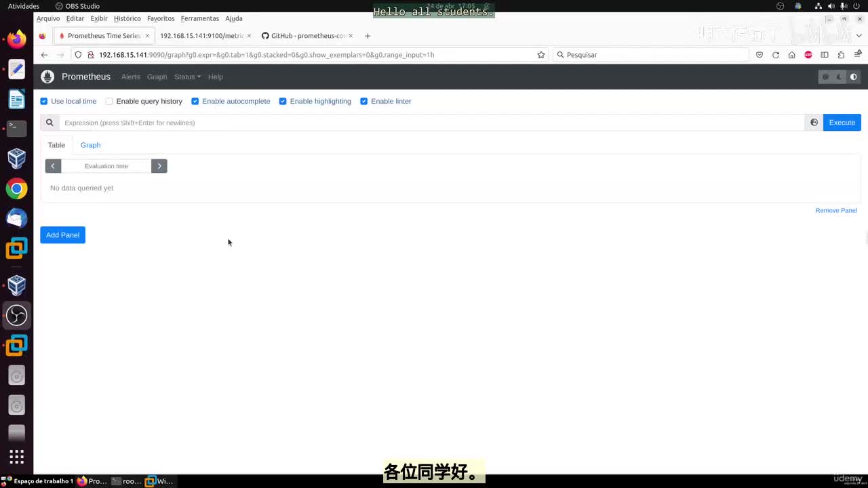This screenshot has height=488, width=868.
Task: Open the Terminal from the dock
Action: point(16,129)
